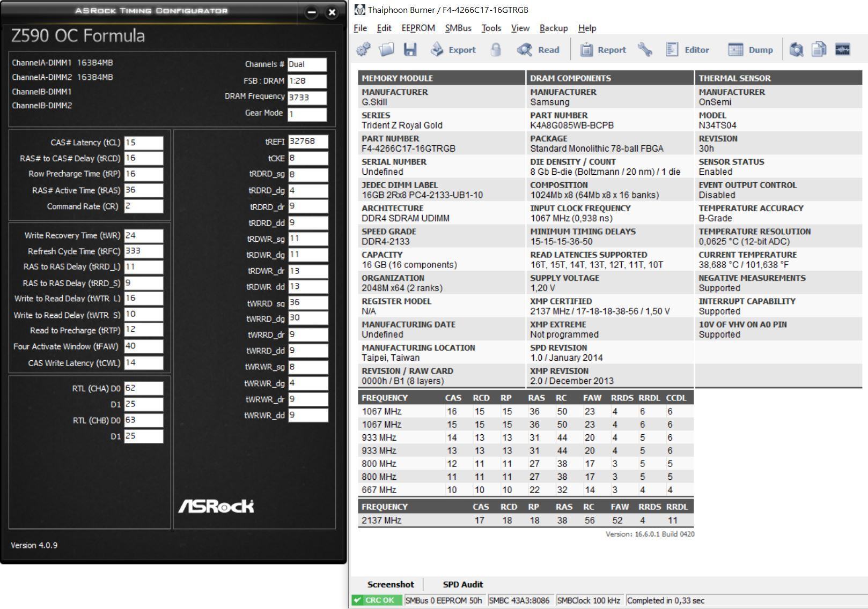Open the Edit menu

pos(384,28)
